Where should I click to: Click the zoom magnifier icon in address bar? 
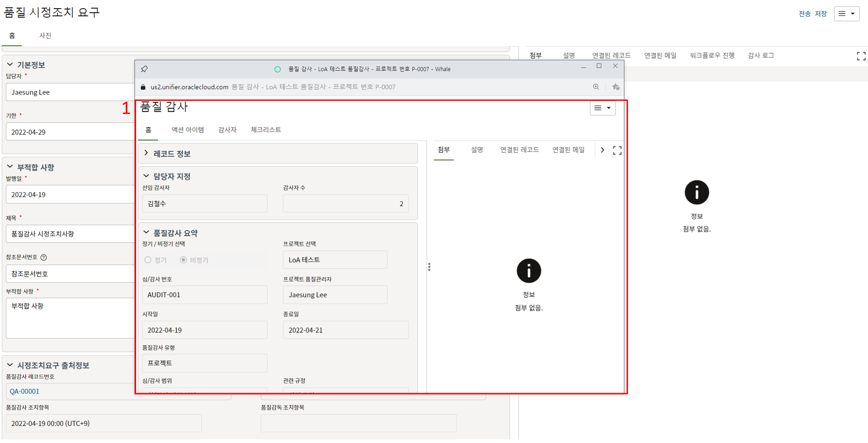[596, 87]
